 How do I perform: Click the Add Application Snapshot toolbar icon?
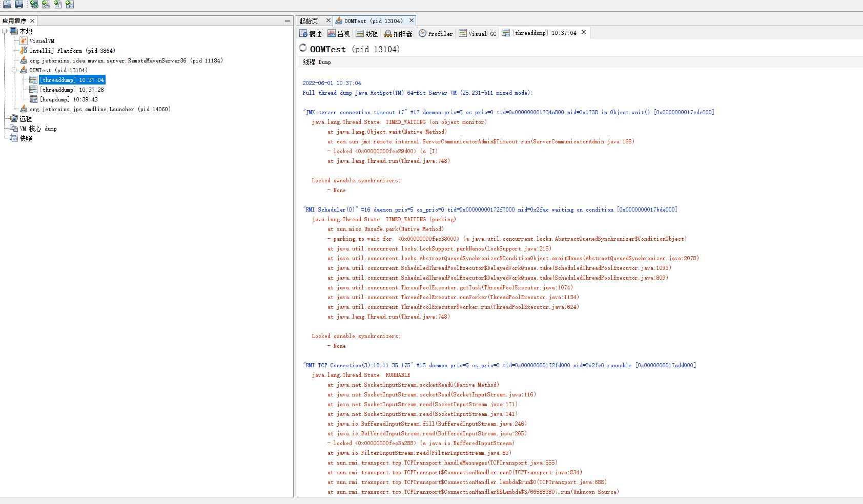70,5
